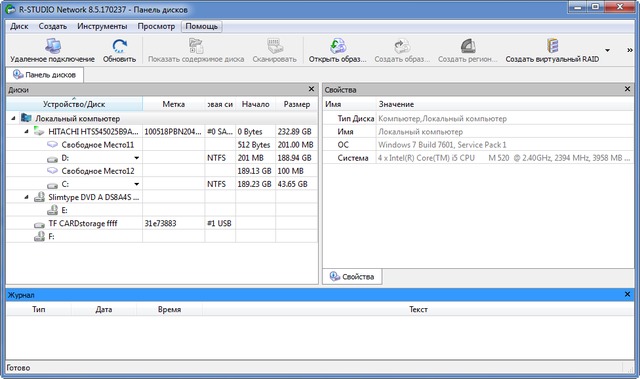Click the TF CARDstorage device icon
640x379 pixels.
pos(39,224)
